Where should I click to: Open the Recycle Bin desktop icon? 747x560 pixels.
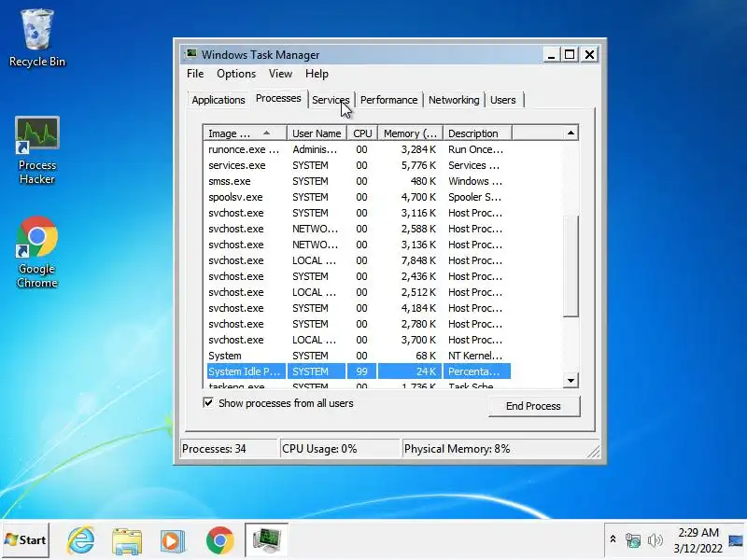pos(36,38)
